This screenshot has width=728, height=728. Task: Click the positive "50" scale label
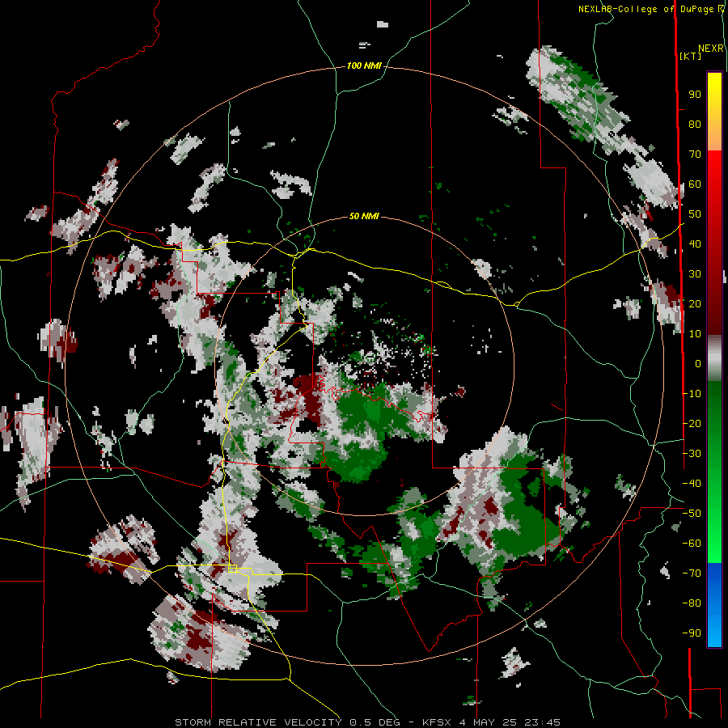[x=695, y=214]
